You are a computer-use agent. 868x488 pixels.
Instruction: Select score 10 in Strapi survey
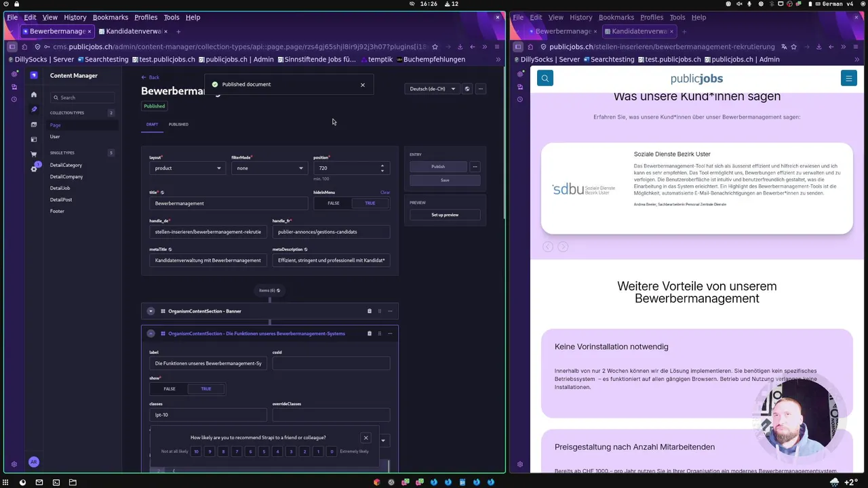196,451
